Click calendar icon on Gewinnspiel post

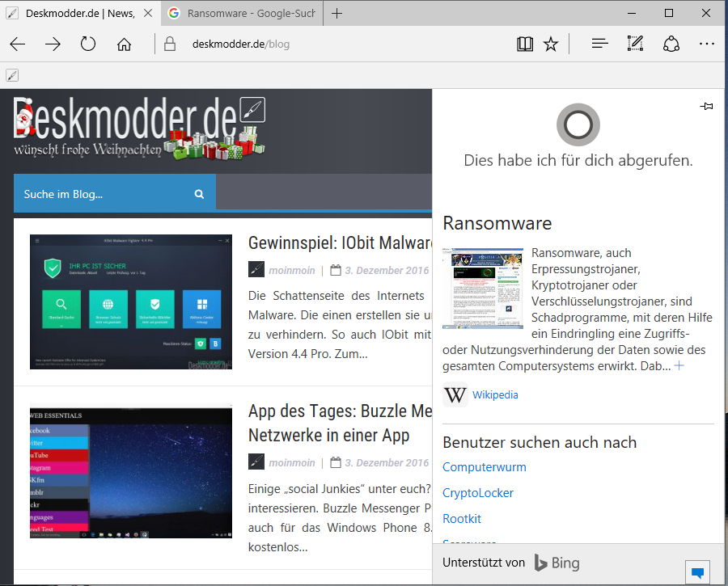335,270
